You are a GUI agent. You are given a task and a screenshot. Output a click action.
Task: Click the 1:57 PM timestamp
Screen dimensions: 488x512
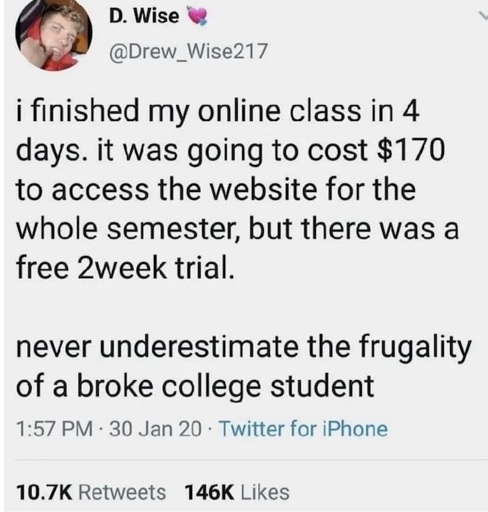55,429
